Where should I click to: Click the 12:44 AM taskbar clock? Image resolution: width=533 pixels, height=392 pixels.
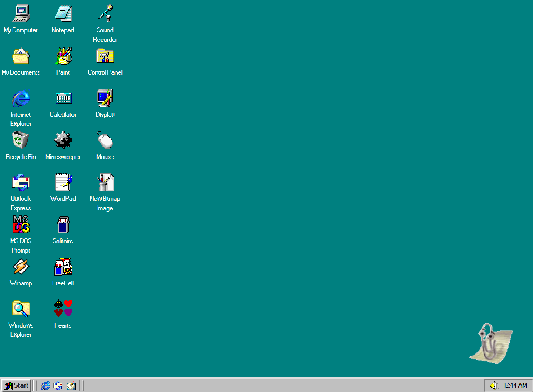pyautogui.click(x=515, y=385)
